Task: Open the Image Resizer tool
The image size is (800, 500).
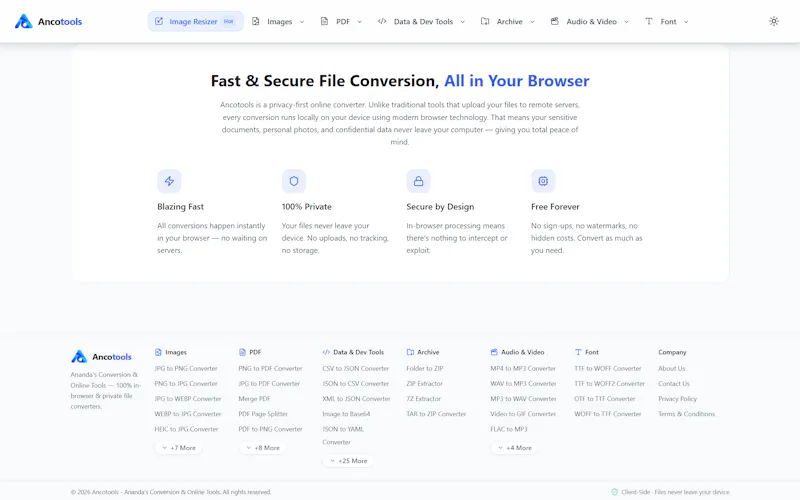Action: 195,21
